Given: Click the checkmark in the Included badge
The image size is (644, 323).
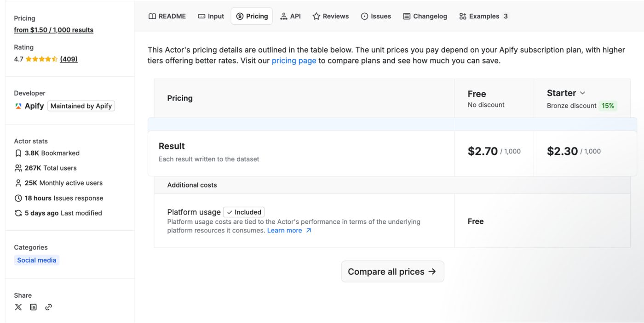Looking at the screenshot, I should 230,212.
